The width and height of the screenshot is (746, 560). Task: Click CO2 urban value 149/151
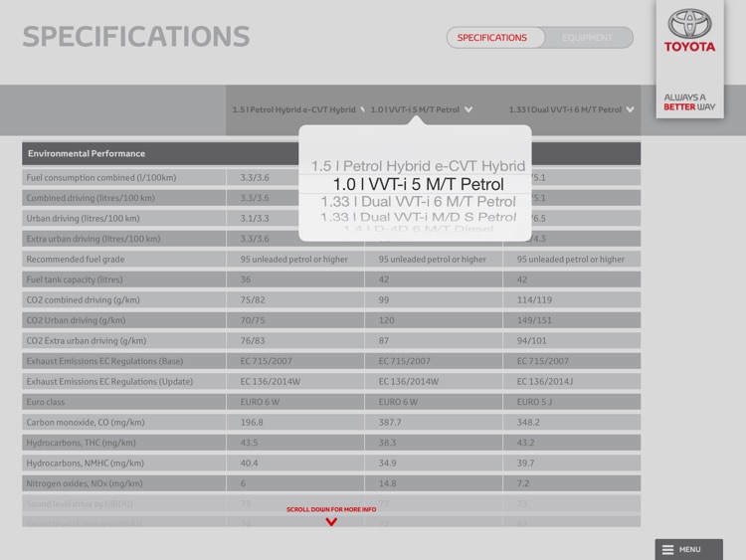pos(534,320)
